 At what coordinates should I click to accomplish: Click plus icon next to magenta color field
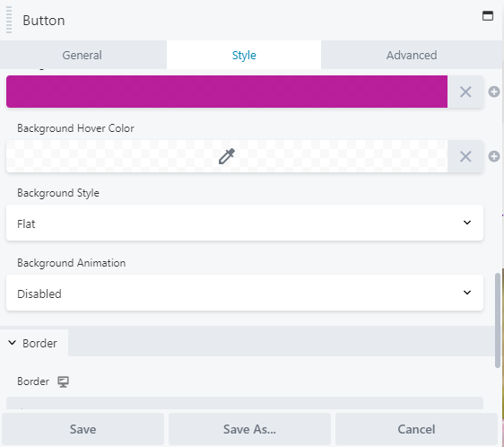point(494,92)
